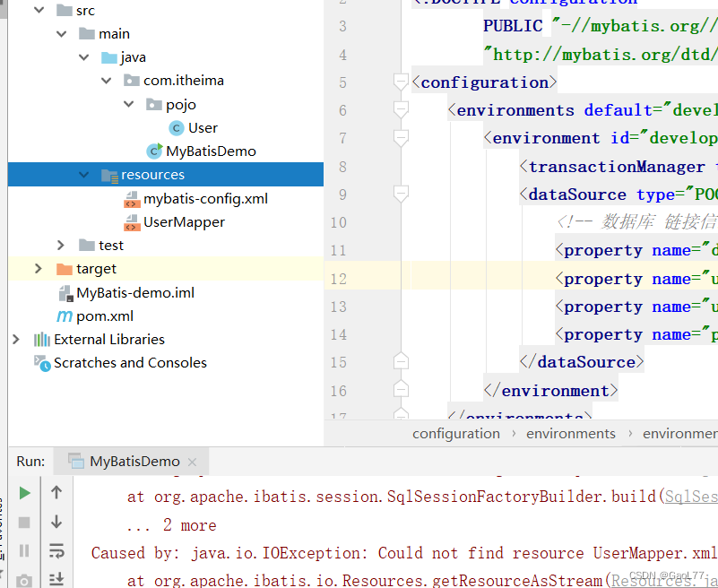718x588 pixels.
Task: Click the Resources.java link in console
Action: click(663, 580)
